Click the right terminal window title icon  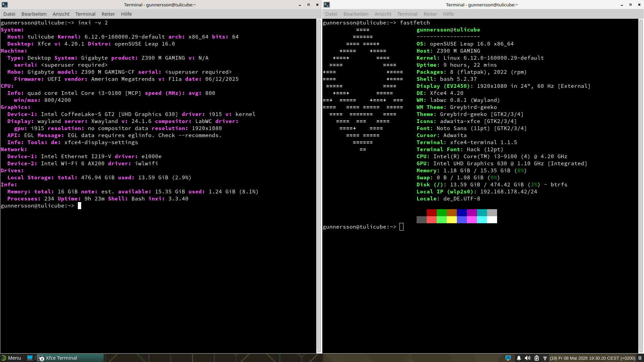327,5
